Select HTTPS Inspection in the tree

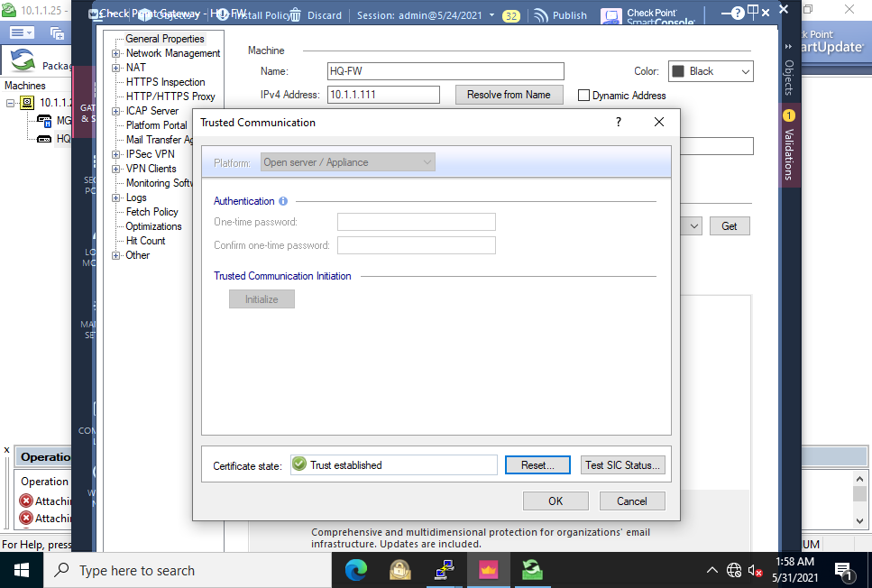pos(165,82)
